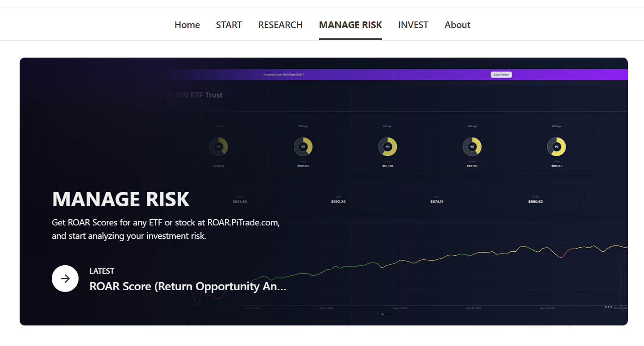Go to the Home page

tap(187, 25)
